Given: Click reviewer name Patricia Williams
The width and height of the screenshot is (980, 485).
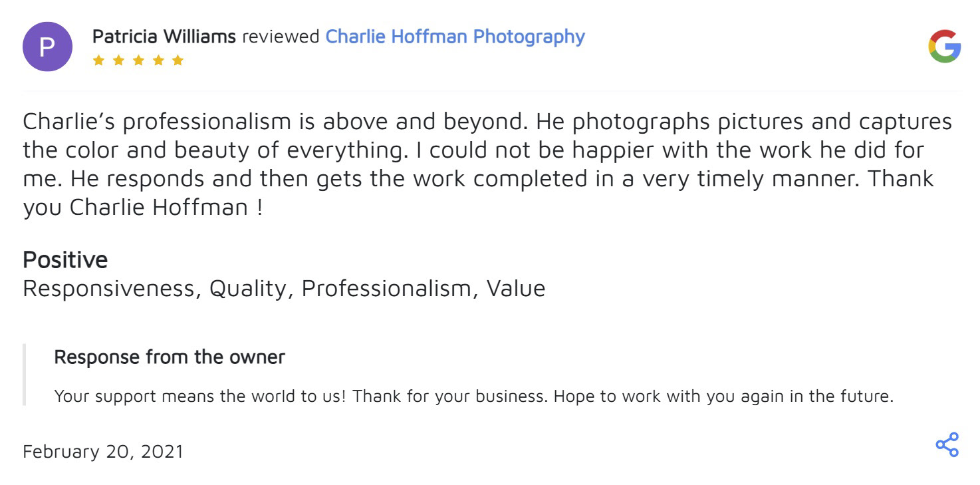Looking at the screenshot, I should pyautogui.click(x=164, y=37).
